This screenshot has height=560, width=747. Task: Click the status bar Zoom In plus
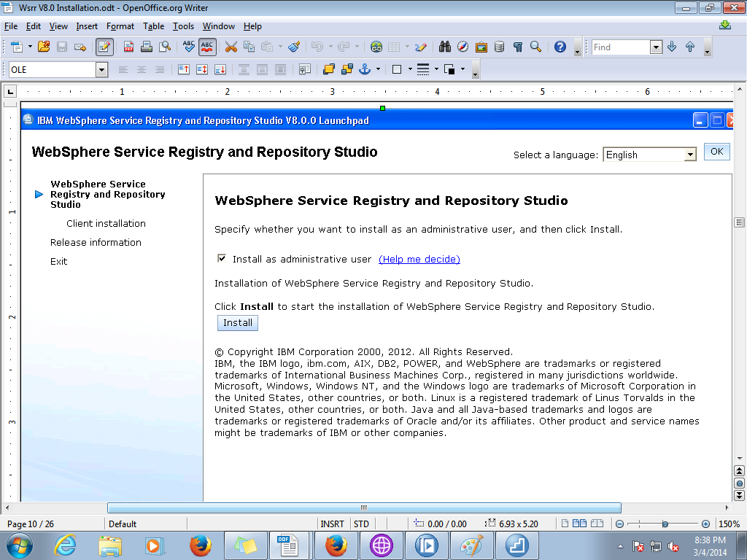[705, 524]
